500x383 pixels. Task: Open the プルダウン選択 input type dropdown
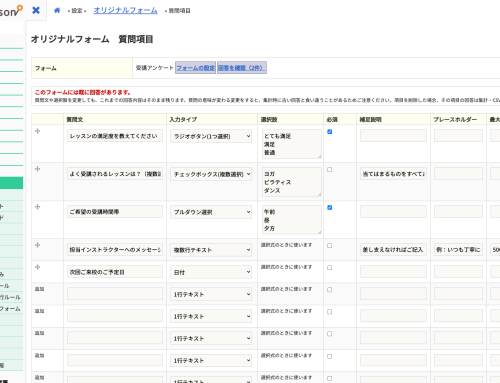click(x=211, y=212)
